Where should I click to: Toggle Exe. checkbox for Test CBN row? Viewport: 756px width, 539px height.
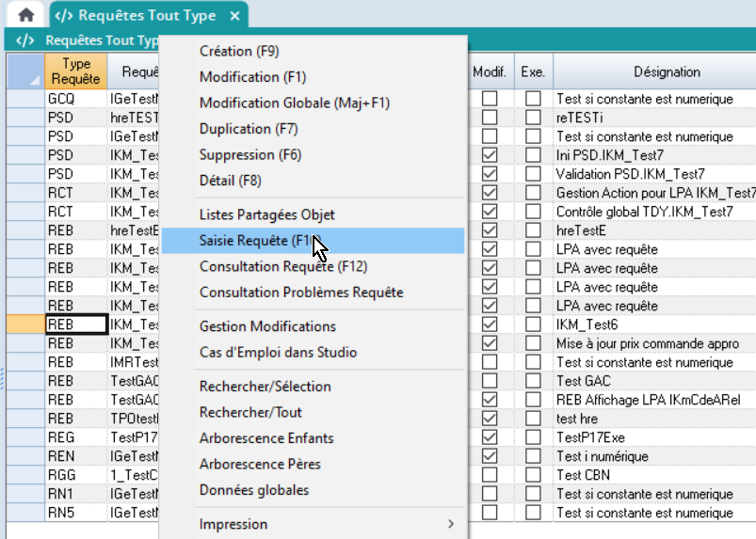[534, 475]
